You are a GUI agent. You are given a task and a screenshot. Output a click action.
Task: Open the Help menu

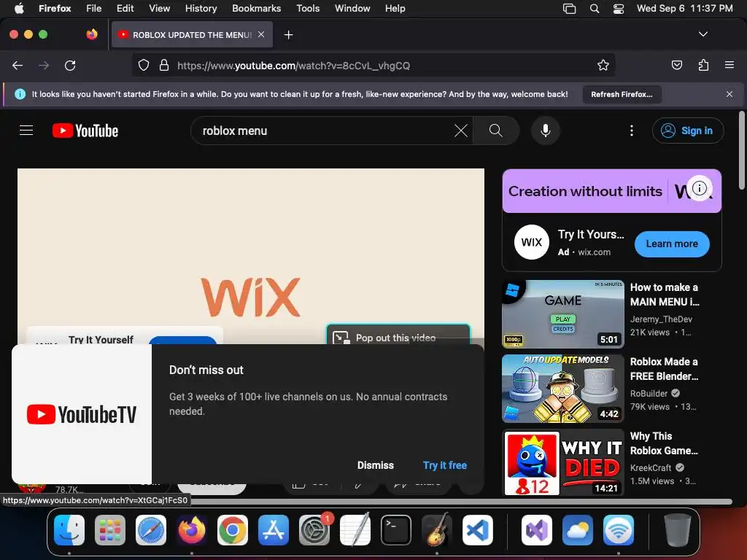pyautogui.click(x=395, y=8)
